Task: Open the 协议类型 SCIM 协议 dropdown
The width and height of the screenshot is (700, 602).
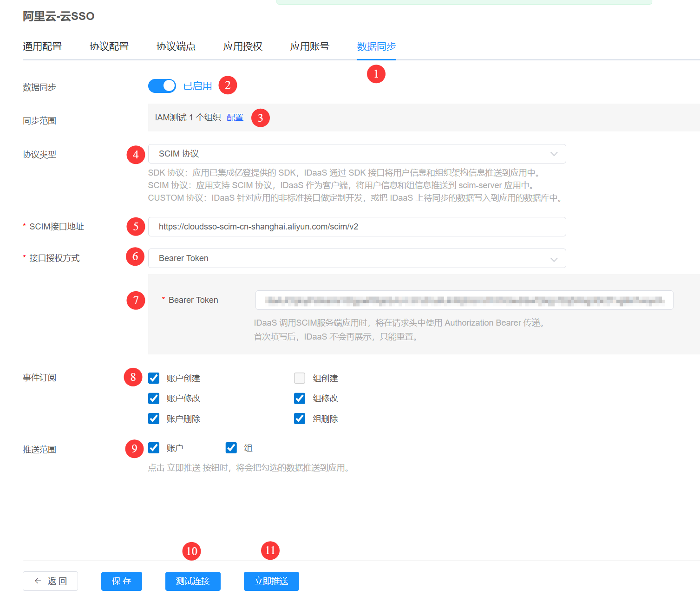Action: click(356, 154)
